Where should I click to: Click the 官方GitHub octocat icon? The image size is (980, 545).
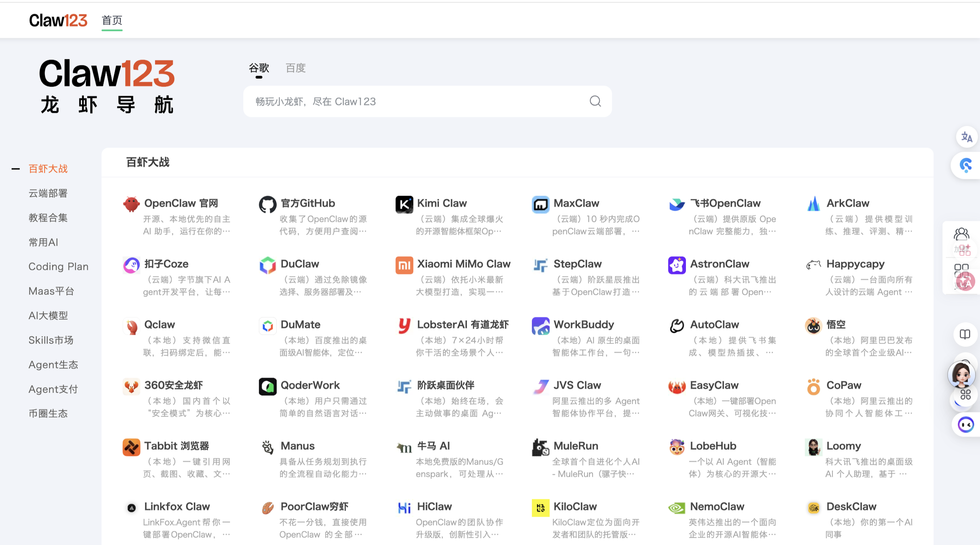tap(268, 204)
